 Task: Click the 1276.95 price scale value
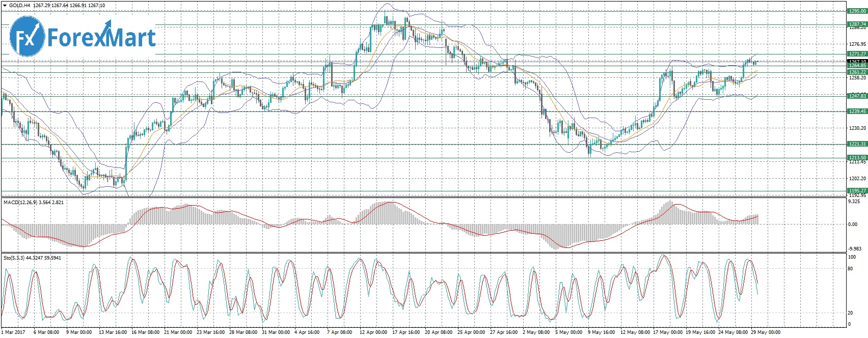tap(857, 44)
